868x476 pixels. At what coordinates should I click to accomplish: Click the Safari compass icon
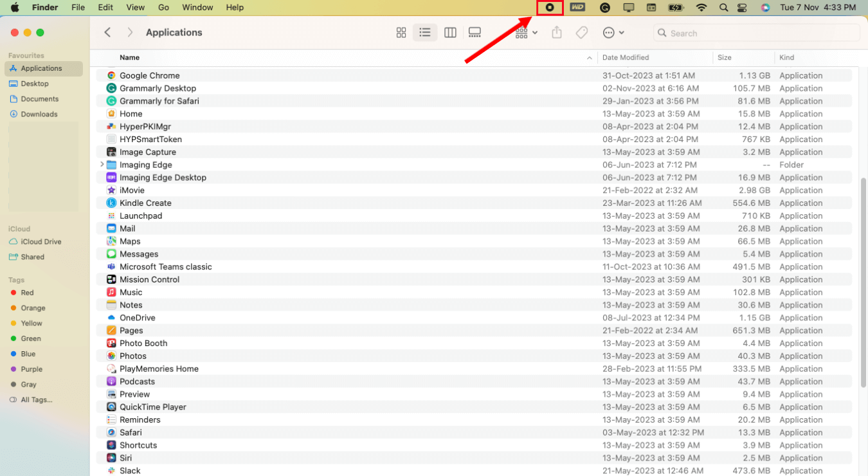pos(111,432)
